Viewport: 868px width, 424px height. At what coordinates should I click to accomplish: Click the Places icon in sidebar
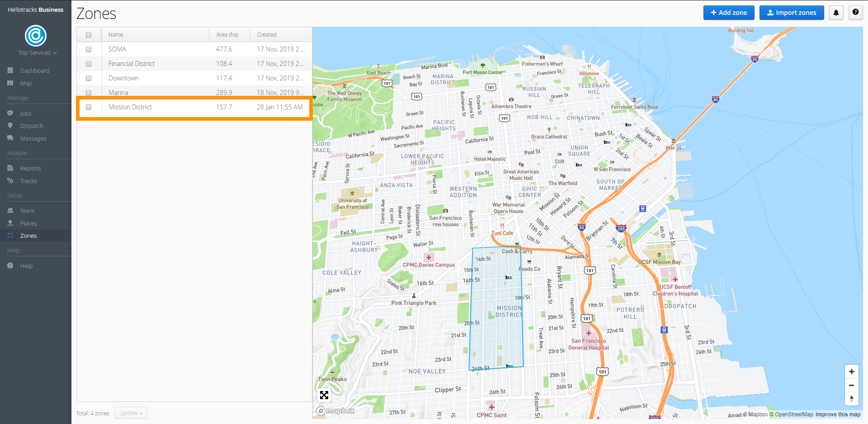tap(10, 223)
